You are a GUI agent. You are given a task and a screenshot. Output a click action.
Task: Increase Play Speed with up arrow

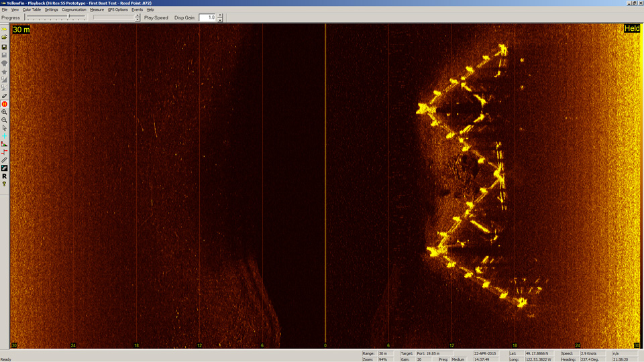[x=138, y=15]
